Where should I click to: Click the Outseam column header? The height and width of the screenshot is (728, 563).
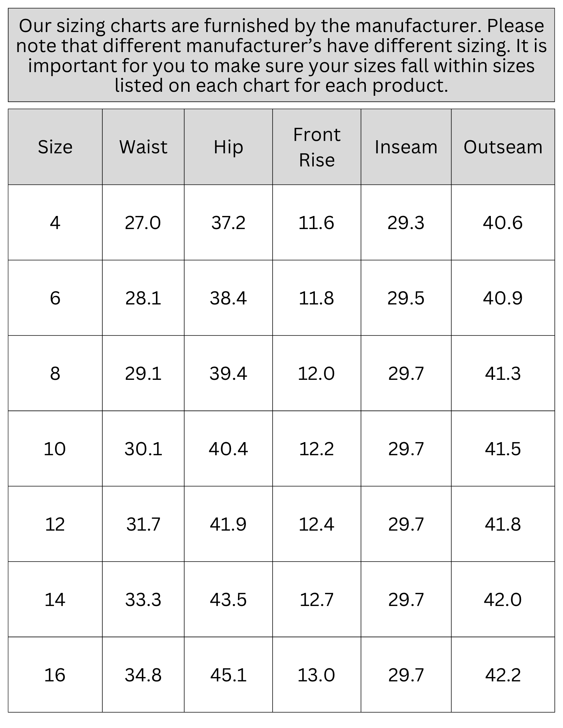tap(503, 147)
